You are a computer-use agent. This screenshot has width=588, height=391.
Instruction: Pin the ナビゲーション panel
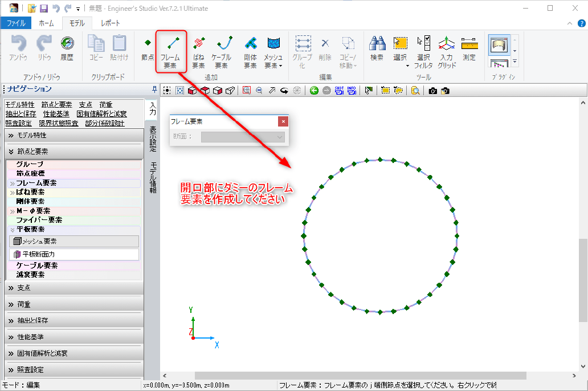pyautogui.click(x=154, y=89)
